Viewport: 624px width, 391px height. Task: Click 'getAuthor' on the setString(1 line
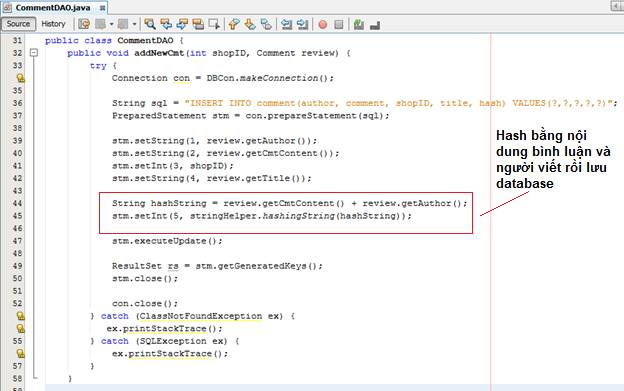click(x=270, y=141)
